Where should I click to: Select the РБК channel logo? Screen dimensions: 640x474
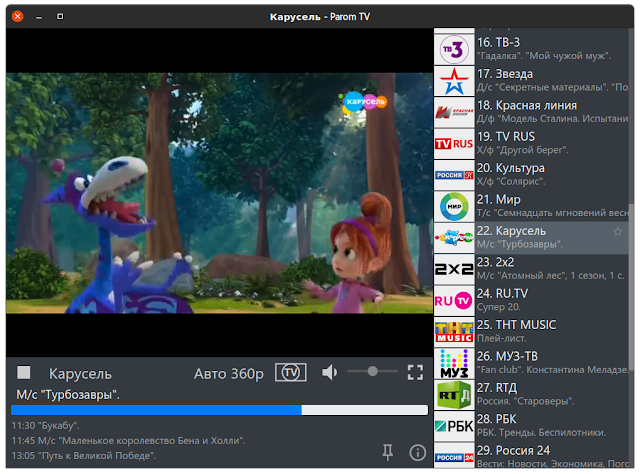[x=454, y=426]
